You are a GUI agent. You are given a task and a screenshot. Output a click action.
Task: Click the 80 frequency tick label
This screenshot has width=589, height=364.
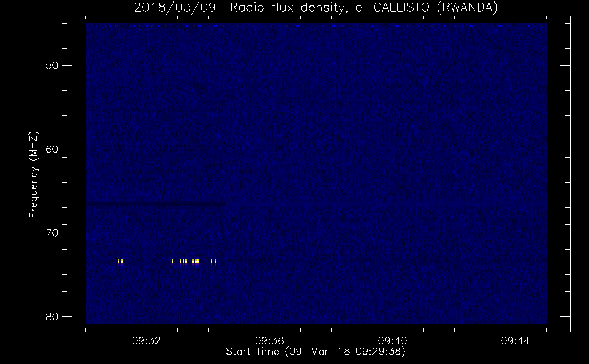(51, 316)
